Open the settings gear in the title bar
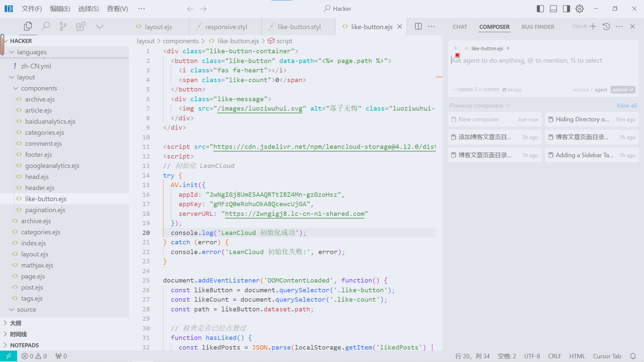Image resolution: width=644 pixels, height=362 pixels. (x=580, y=9)
